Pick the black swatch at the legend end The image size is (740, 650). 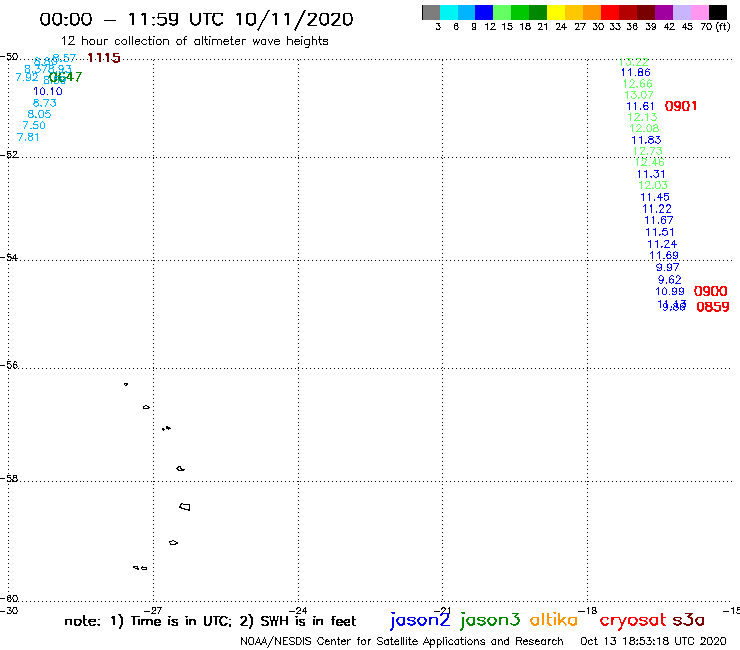pos(718,12)
